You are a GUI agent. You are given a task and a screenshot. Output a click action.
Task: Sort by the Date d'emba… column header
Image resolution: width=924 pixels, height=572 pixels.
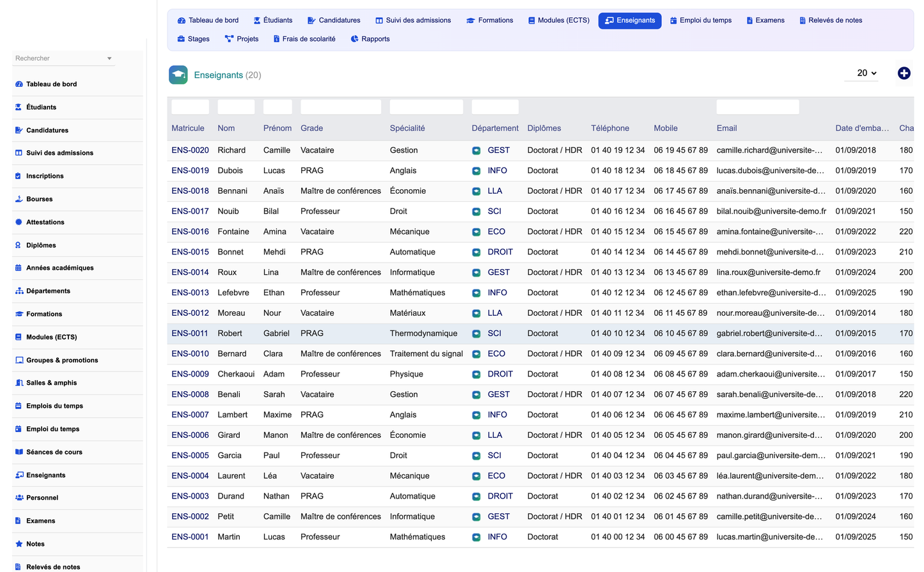pyautogui.click(x=862, y=128)
